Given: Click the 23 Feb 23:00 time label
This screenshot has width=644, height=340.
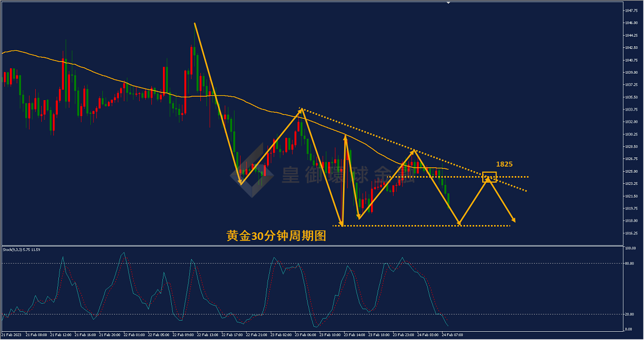Looking at the screenshot, I should click(x=403, y=335).
